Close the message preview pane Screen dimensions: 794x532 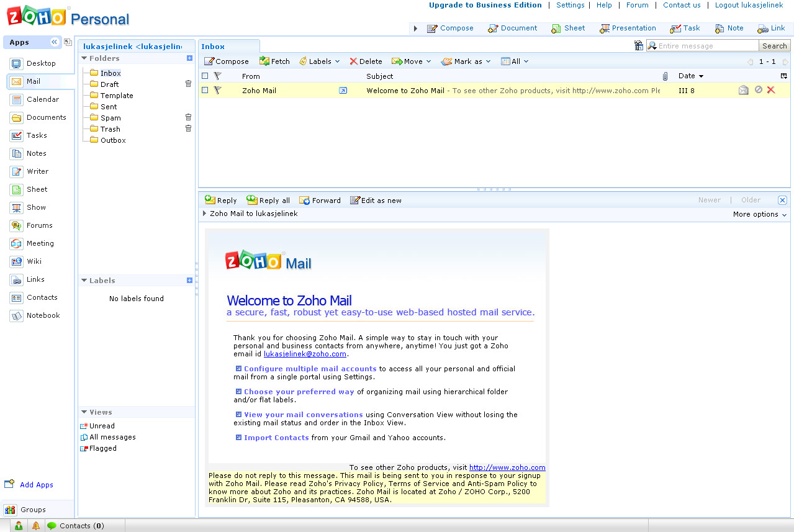click(782, 200)
